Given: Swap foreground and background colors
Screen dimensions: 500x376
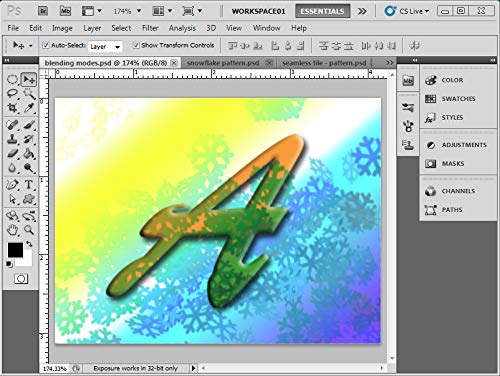Looking at the screenshot, I should pyautogui.click(x=29, y=244).
